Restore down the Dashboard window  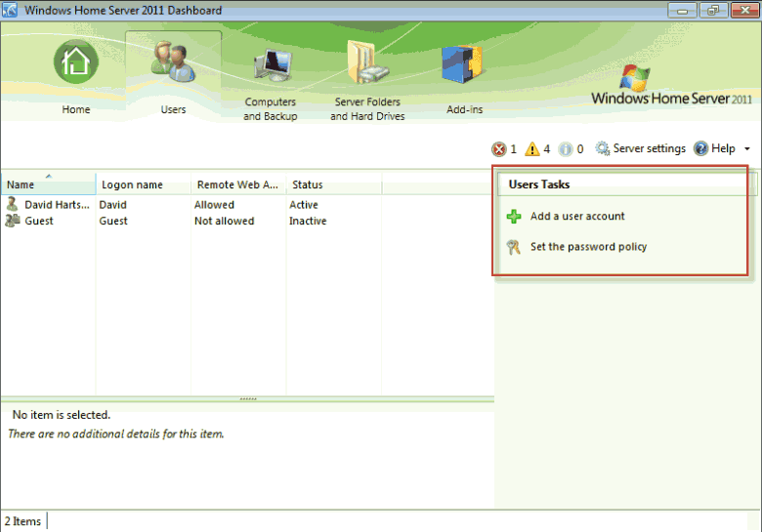coord(713,10)
